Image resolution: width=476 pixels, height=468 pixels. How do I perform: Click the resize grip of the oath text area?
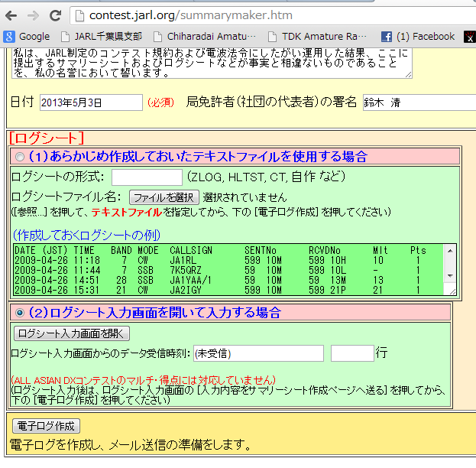(409, 75)
